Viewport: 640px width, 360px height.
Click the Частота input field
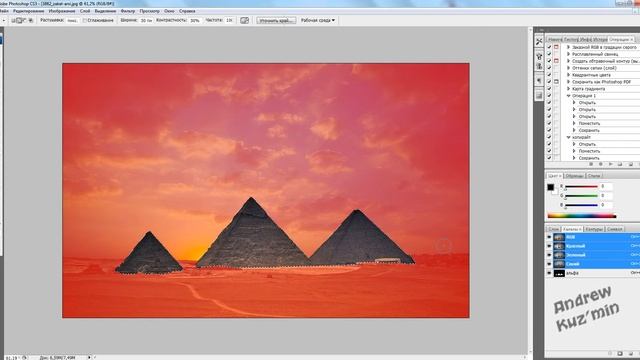[x=229, y=20]
